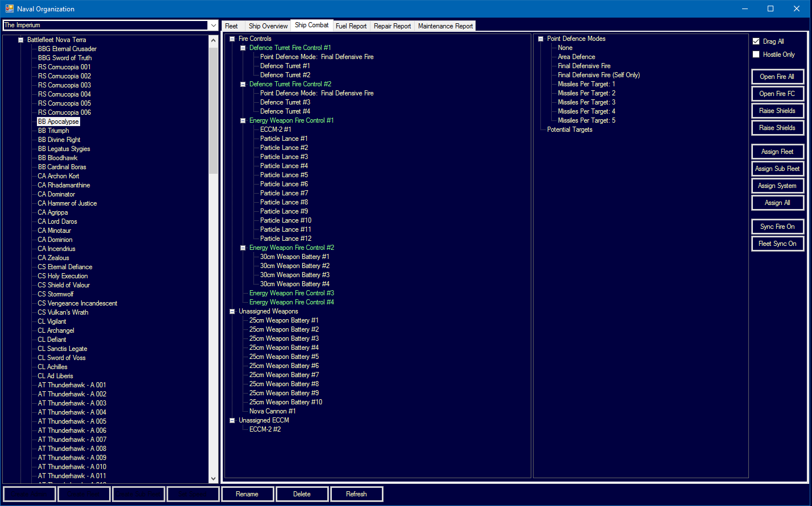
Task: Select CS Vengeance Incandescent ship
Action: (77, 303)
